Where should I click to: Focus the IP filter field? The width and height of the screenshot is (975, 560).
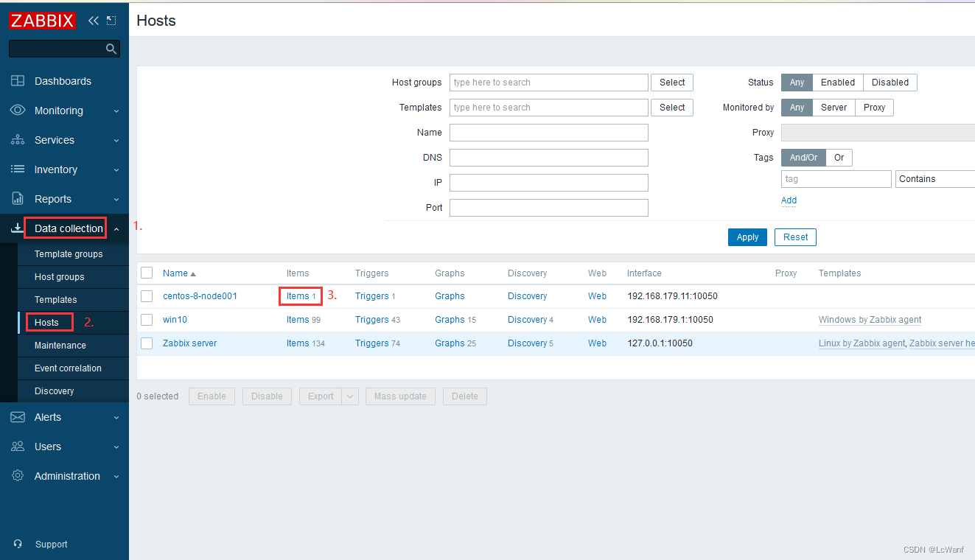(549, 183)
